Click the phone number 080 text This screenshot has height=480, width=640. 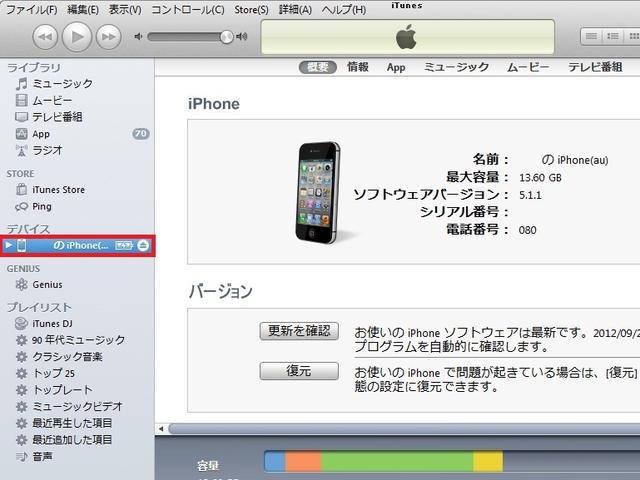527,230
